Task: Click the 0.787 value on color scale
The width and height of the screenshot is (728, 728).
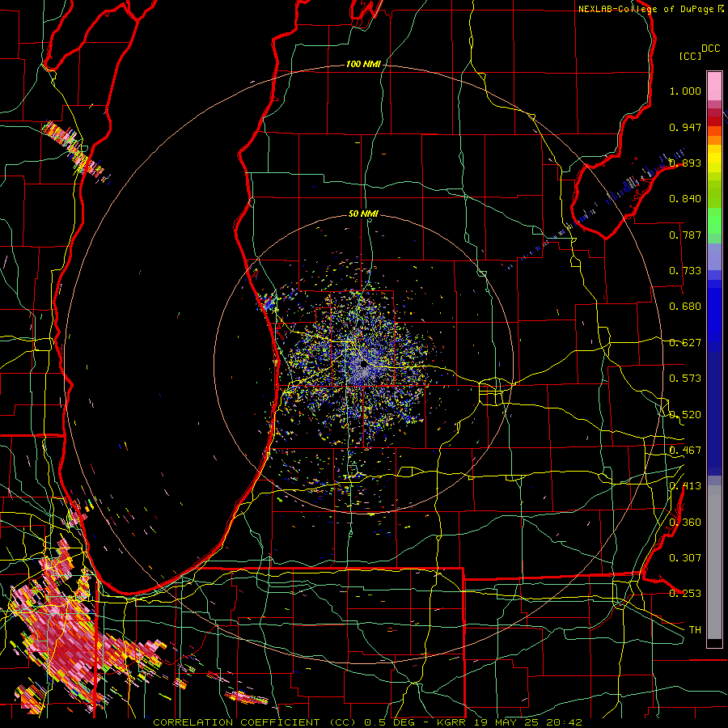Action: pos(685,235)
